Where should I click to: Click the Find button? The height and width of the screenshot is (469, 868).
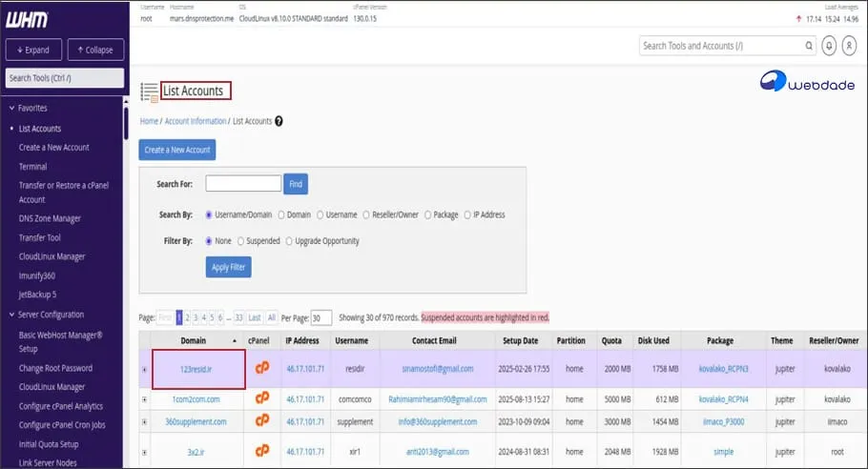pos(296,184)
